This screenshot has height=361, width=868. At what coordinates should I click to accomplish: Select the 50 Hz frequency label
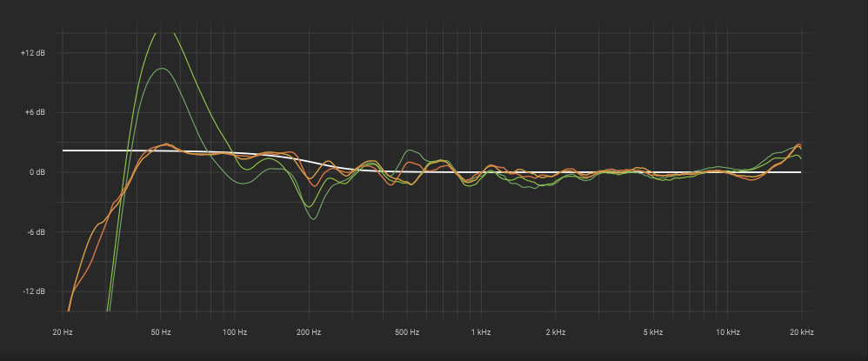(x=161, y=332)
